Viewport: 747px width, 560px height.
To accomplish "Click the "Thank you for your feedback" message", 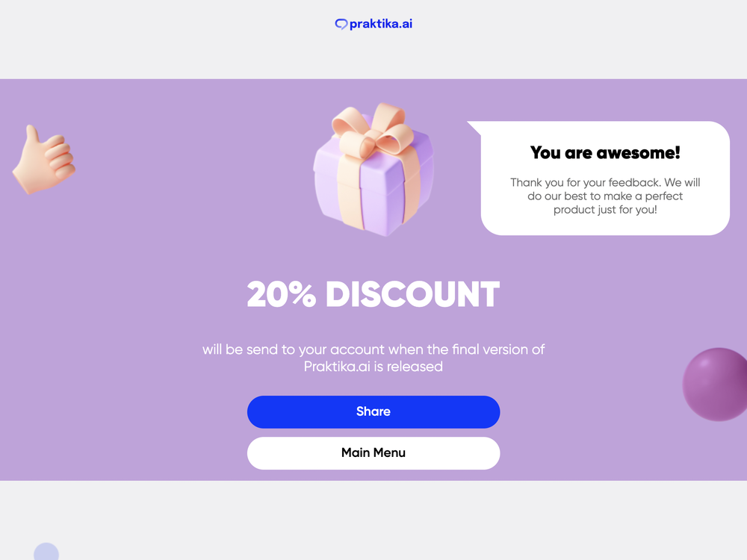I will tap(605, 182).
